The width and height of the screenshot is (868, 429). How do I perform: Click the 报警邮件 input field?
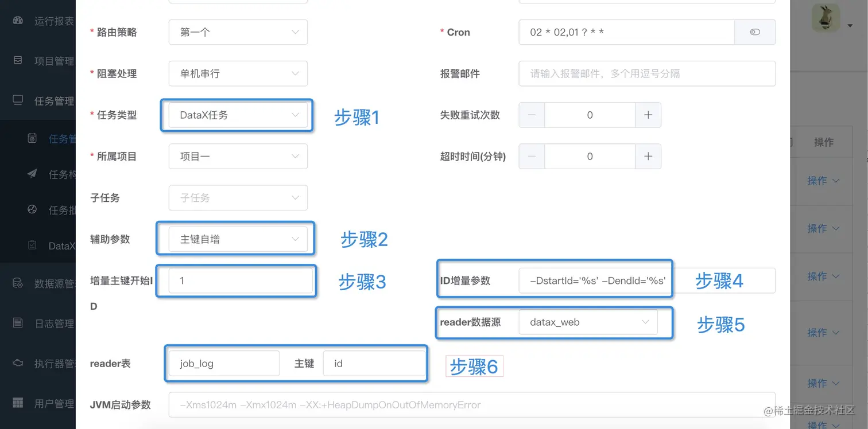pos(647,73)
